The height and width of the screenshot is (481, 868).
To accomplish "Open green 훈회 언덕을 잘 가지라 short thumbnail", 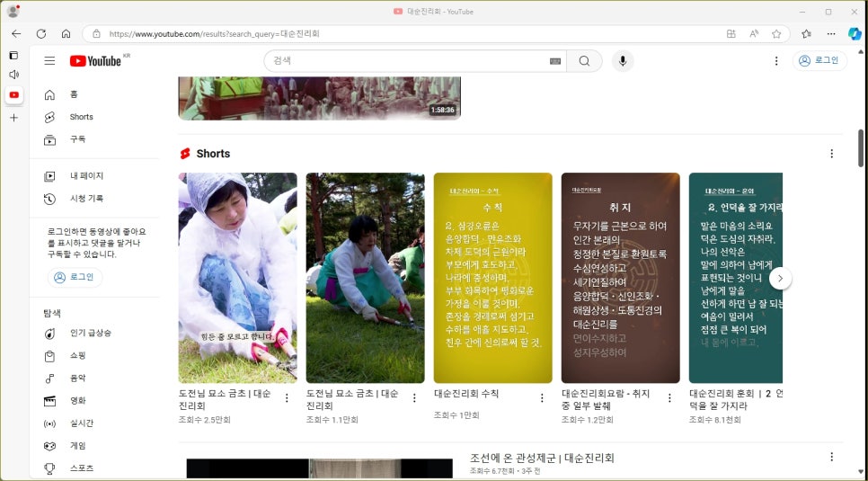I will 736,278.
